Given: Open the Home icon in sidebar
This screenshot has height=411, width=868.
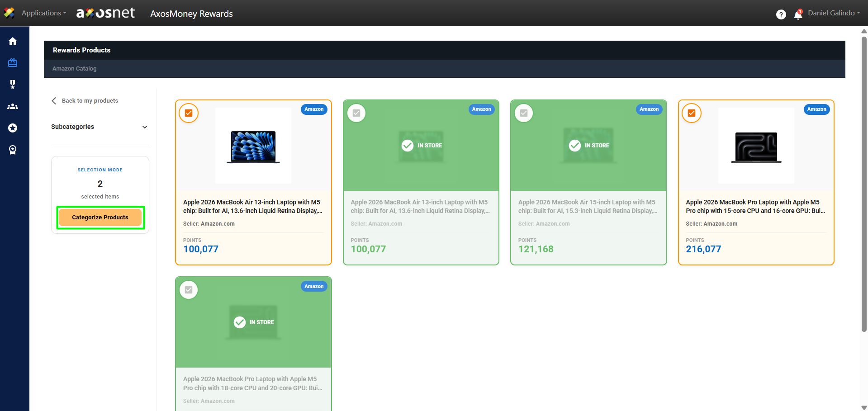Looking at the screenshot, I should [13, 41].
